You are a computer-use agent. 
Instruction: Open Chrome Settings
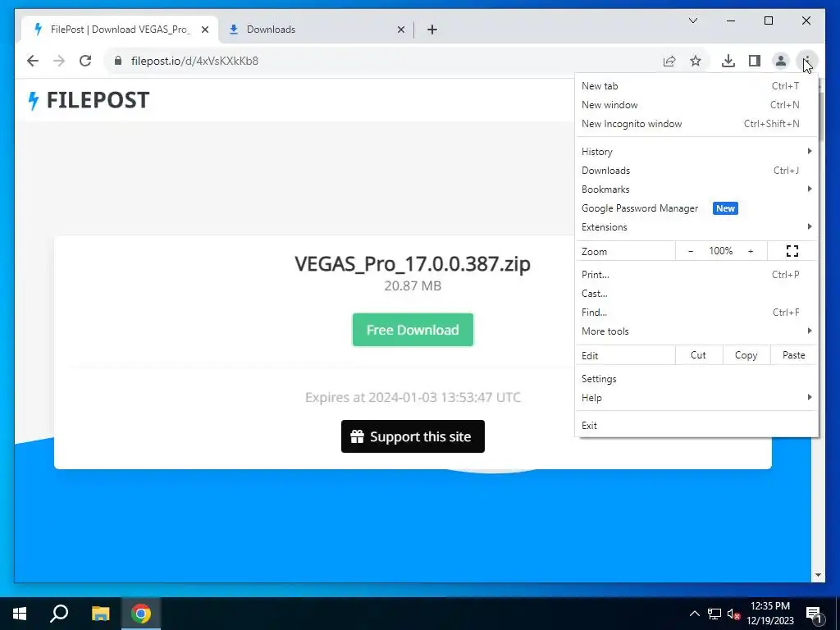[696, 379]
